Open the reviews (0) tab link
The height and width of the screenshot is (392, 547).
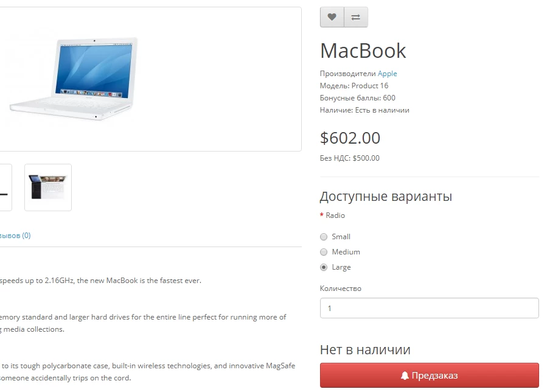pyautogui.click(x=15, y=236)
